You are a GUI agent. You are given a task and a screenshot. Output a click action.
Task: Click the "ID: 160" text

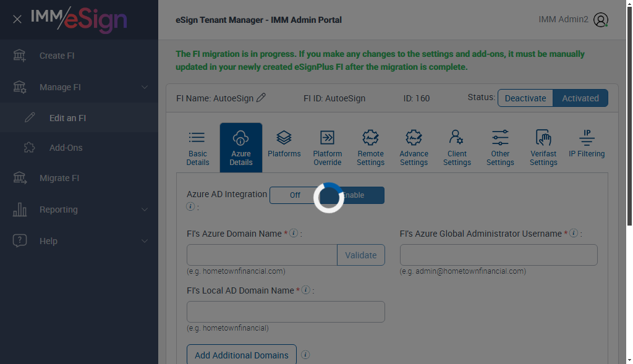coord(416,98)
